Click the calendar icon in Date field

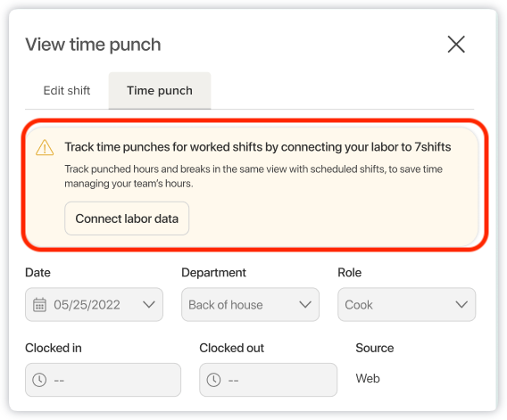[40, 305]
